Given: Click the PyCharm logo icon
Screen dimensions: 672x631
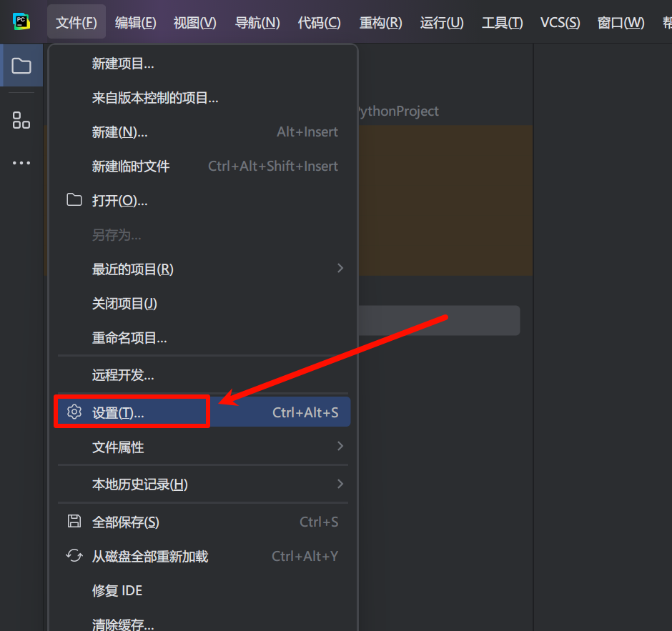Looking at the screenshot, I should pos(21,21).
